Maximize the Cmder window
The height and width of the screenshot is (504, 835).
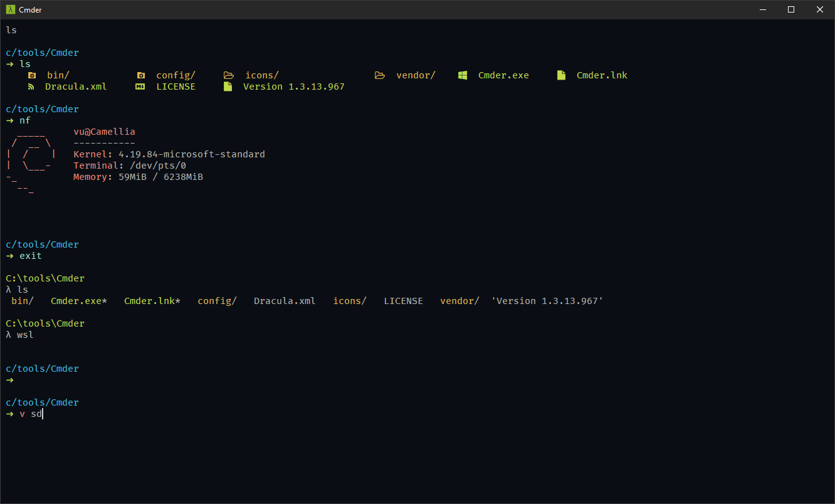pos(791,9)
